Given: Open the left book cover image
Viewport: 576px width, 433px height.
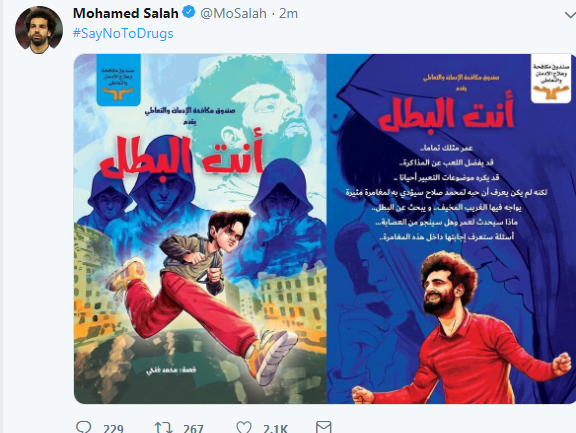Looking at the screenshot, I should [x=200, y=229].
